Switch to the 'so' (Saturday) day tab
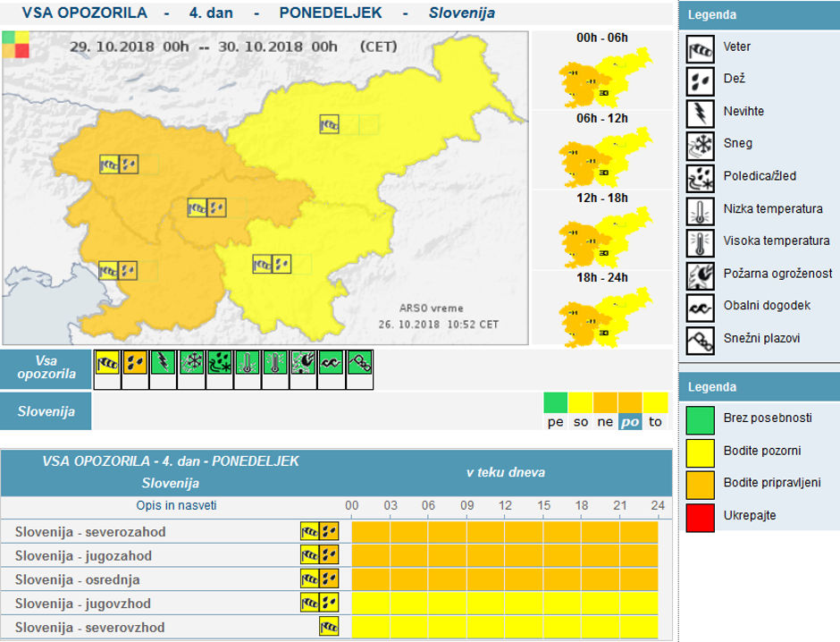 [581, 411]
